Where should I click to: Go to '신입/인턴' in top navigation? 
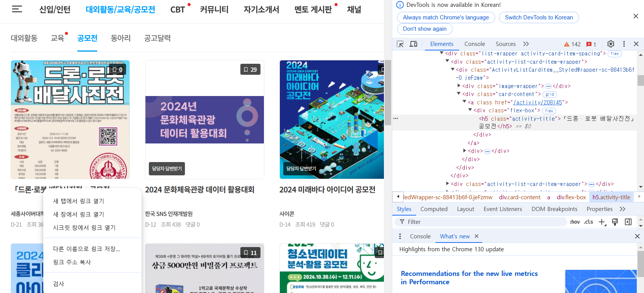55,9
